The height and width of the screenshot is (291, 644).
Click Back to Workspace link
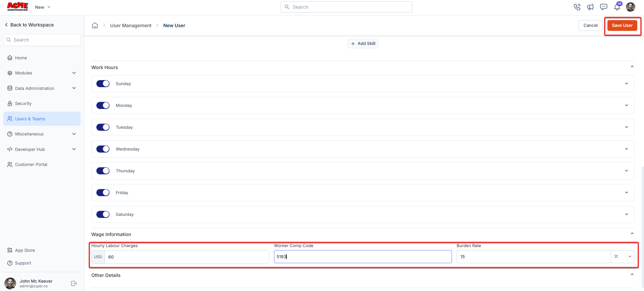click(29, 25)
